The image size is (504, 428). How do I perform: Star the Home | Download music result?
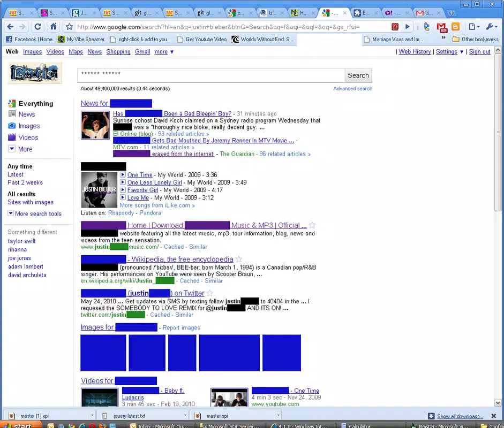[x=312, y=225]
